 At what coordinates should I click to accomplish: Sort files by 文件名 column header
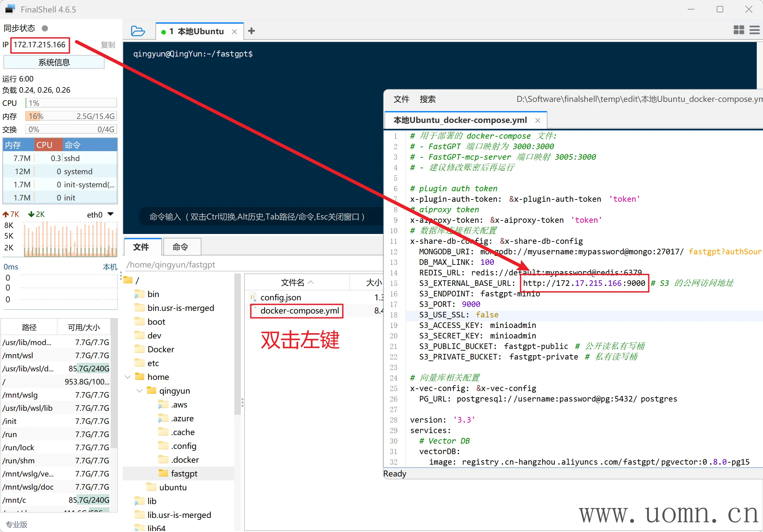pos(293,283)
